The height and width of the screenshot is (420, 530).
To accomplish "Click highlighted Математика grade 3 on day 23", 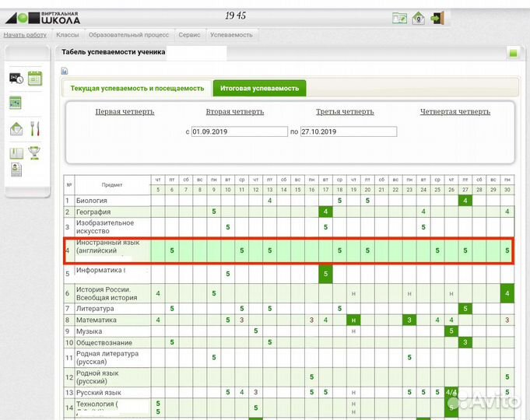I will (x=409, y=320).
